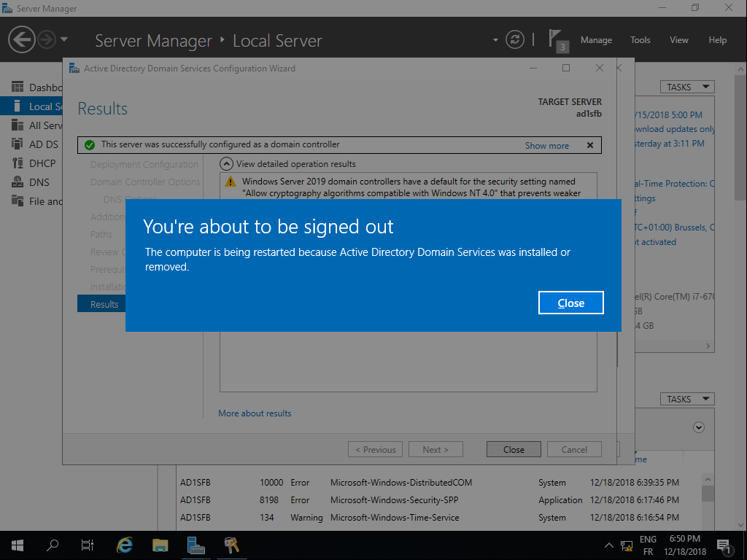
Task: Open the Action Center notification icon
Action: (x=724, y=545)
